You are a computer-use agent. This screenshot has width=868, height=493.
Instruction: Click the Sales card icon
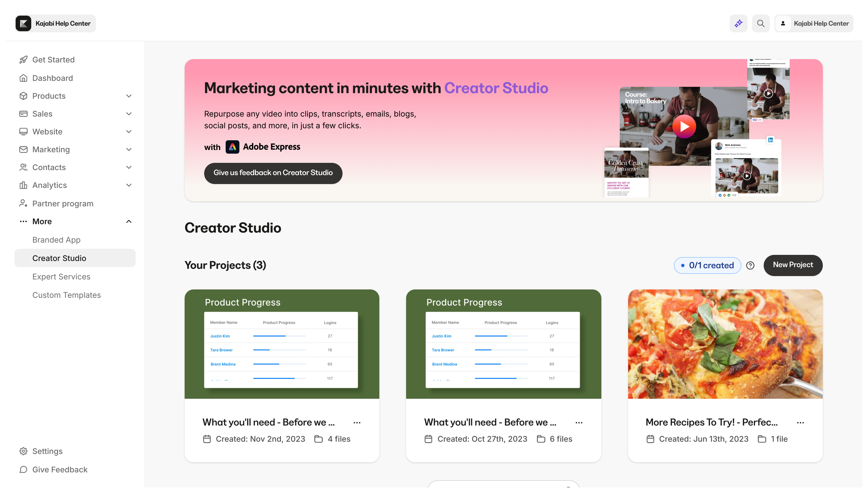click(x=23, y=114)
